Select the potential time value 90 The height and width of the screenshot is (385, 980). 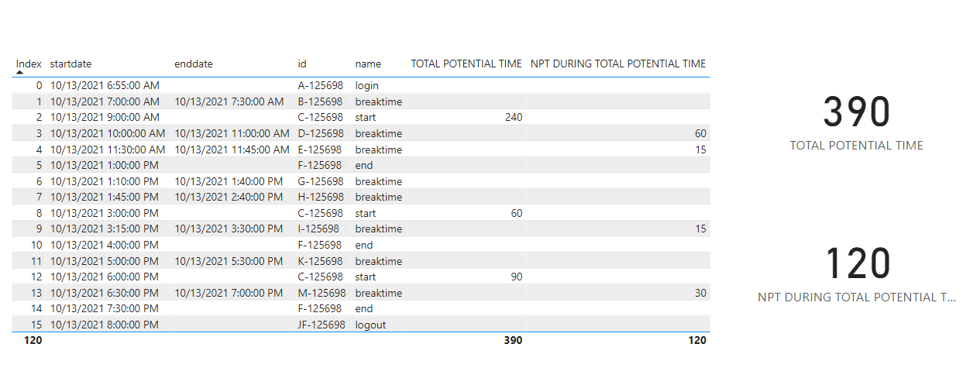[x=516, y=277]
